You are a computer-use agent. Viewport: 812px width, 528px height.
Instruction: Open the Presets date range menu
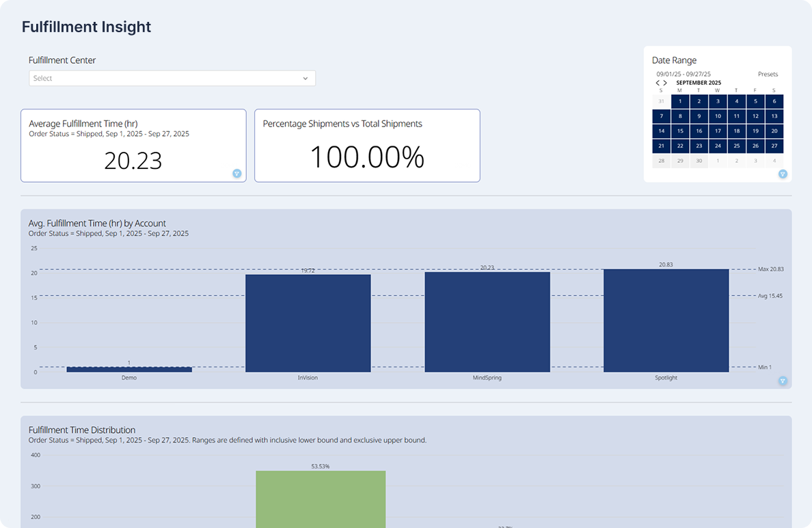tap(768, 74)
